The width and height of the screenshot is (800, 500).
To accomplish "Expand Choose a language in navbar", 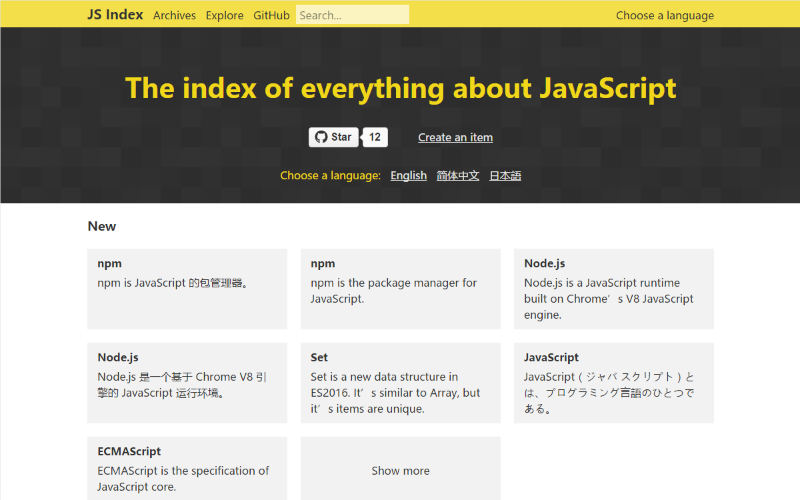I will click(664, 15).
